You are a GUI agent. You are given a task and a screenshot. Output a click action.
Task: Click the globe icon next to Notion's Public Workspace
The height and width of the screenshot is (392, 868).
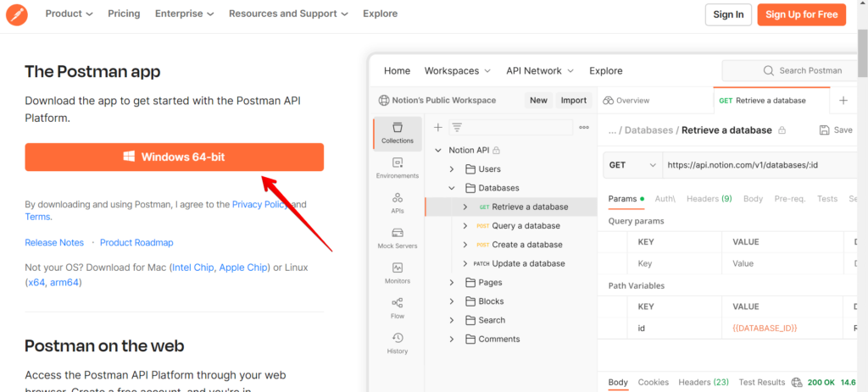tap(383, 101)
